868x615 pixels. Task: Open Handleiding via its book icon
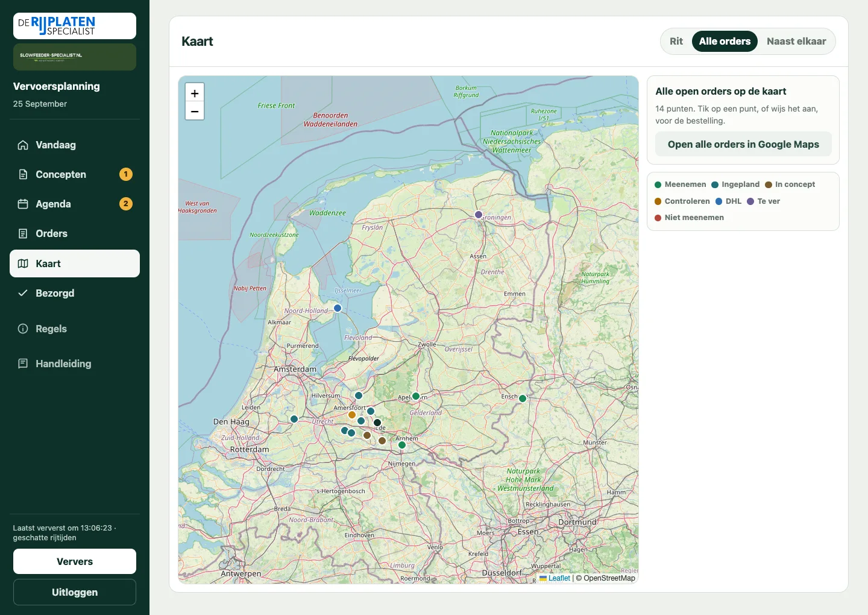pos(23,364)
